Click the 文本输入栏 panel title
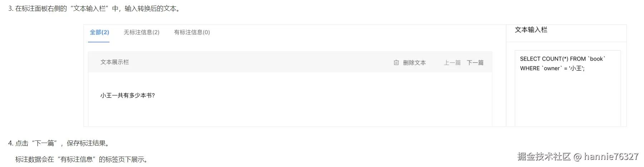This screenshot has height=167, width=644. (x=531, y=30)
